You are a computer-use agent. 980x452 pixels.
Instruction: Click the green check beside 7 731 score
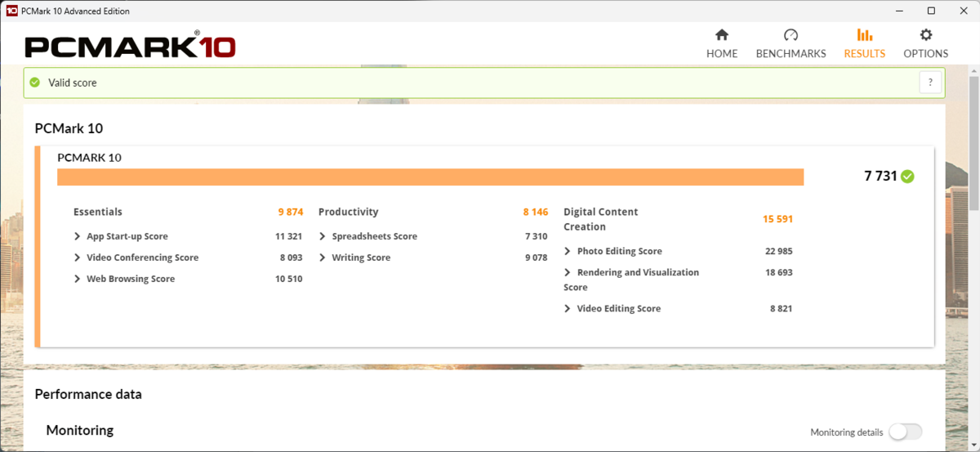(907, 177)
